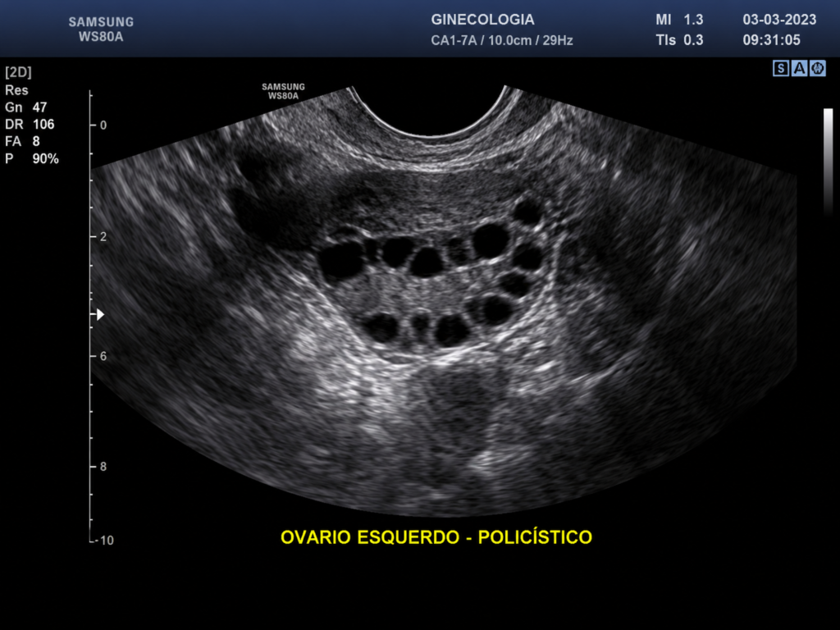Click the grayscale map bar
This screenshot has width=840, height=630.
[x=829, y=162]
